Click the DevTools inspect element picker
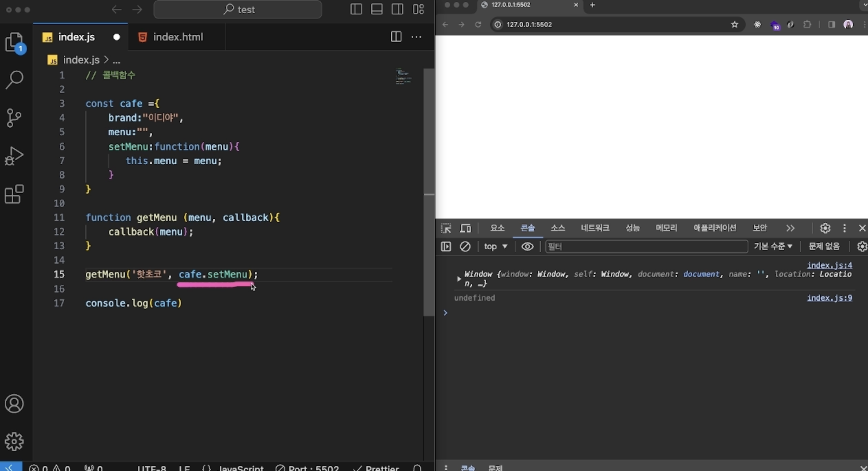Image resolution: width=868 pixels, height=471 pixels. (x=446, y=228)
